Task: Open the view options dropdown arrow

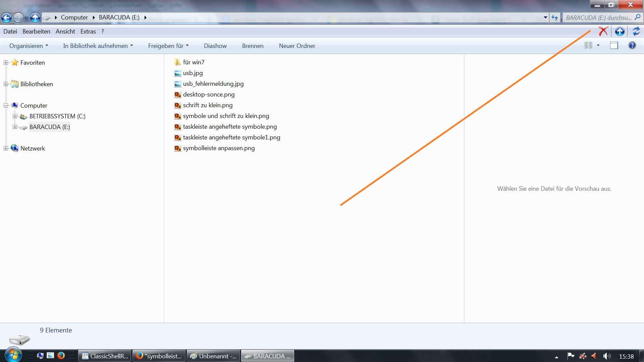Action: click(598, 46)
